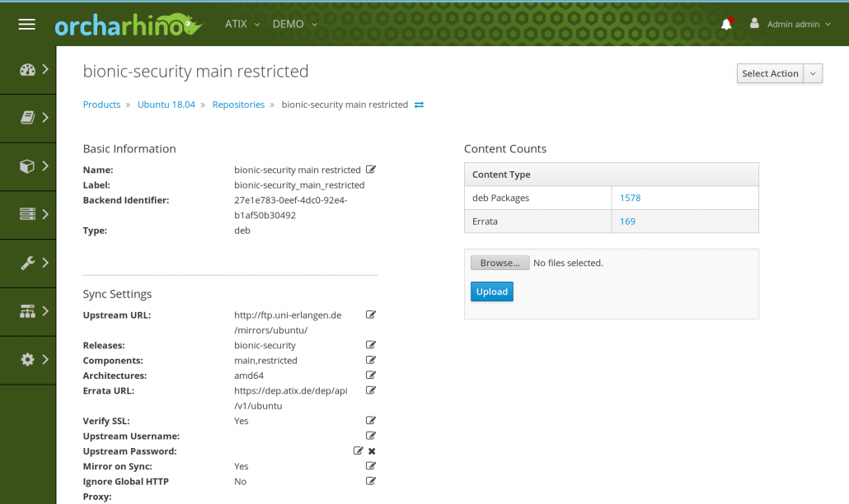The width and height of the screenshot is (849, 504).
Task: Click the Upstream URL text value
Action: (x=288, y=323)
